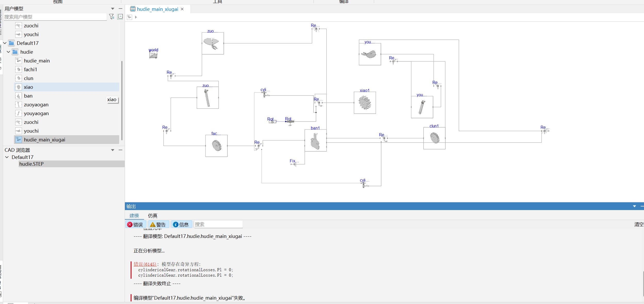The image size is (644, 304).
Task: Open the user model filter options icon
Action: (111, 17)
